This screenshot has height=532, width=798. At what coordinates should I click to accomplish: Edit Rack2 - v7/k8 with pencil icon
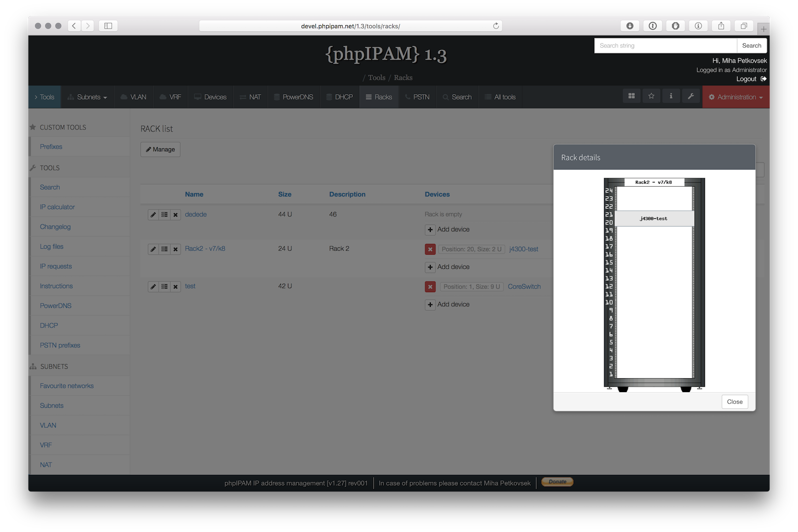[153, 249]
